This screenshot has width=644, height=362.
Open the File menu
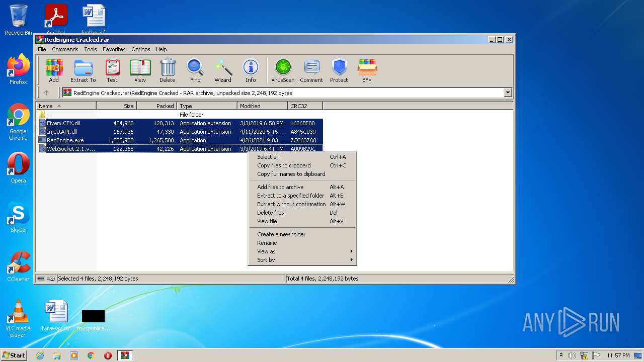click(x=42, y=49)
